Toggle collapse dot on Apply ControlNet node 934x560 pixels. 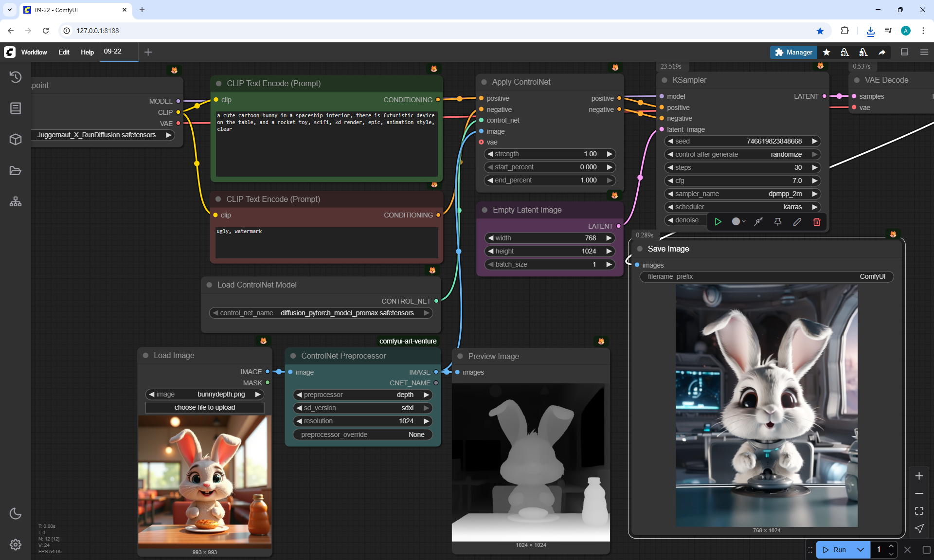point(484,82)
